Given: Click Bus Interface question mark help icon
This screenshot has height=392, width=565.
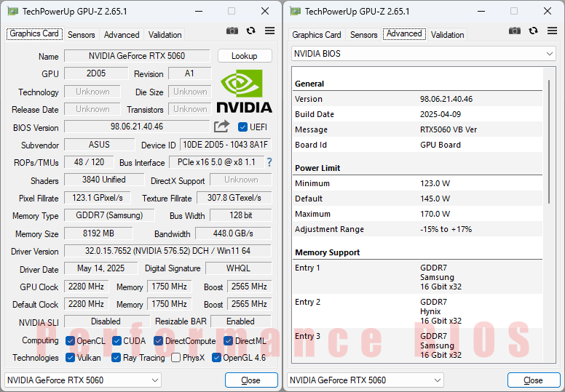Looking at the screenshot, I should coord(269,162).
